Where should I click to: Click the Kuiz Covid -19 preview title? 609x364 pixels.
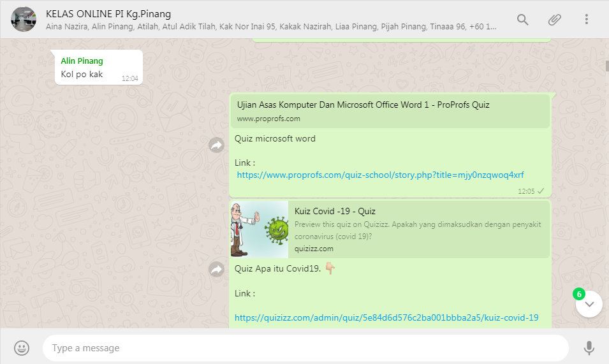[335, 211]
